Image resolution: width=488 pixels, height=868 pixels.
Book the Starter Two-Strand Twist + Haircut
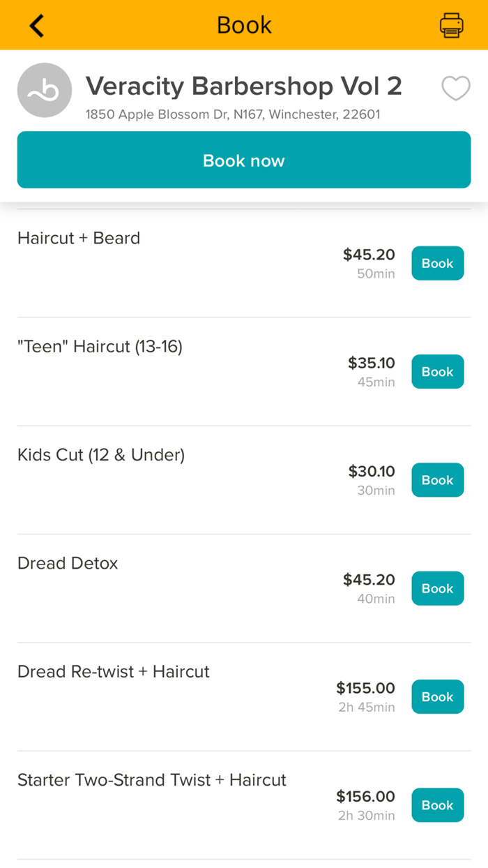click(x=437, y=805)
